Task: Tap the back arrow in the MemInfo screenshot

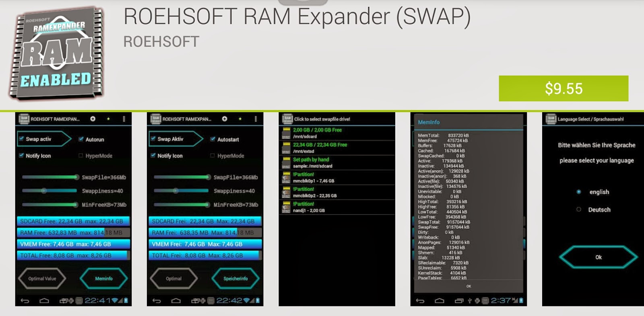Action: click(420, 300)
